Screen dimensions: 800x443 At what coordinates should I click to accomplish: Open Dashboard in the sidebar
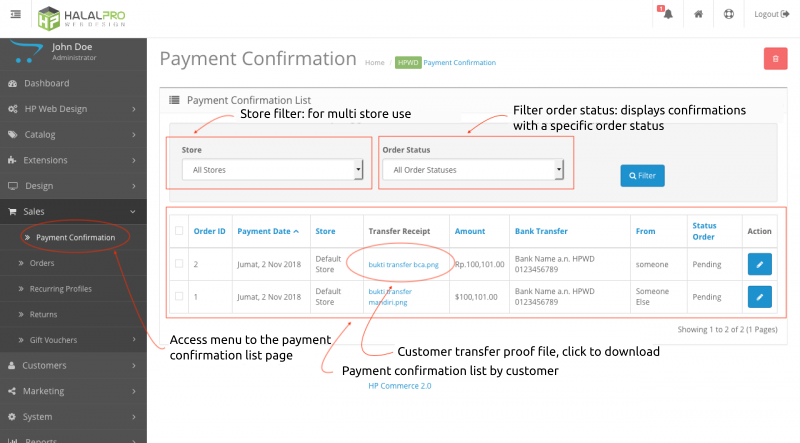(x=46, y=83)
